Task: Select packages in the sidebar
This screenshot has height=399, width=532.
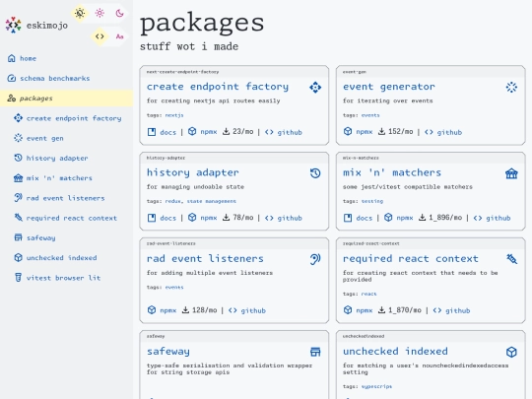Action: [x=67, y=99]
